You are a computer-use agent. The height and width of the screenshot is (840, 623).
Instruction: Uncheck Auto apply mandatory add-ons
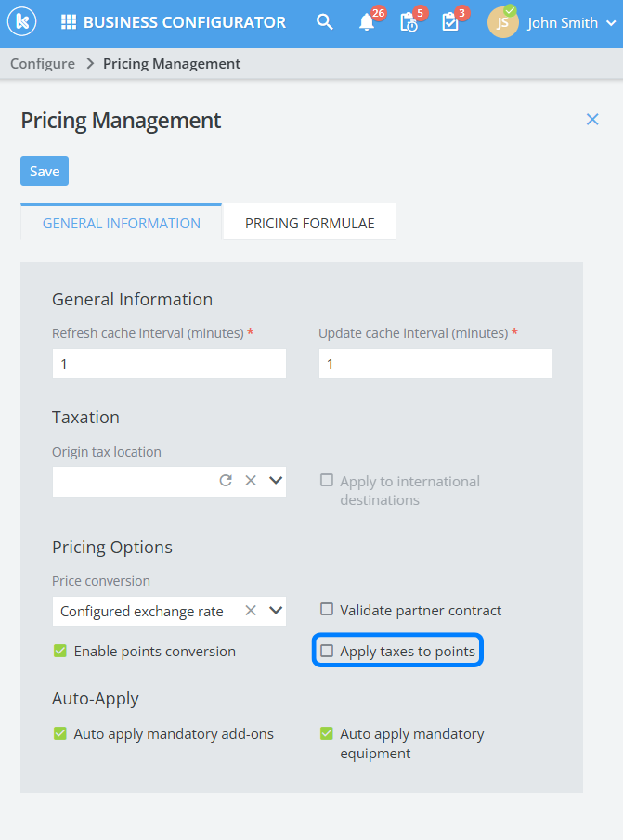pos(60,734)
